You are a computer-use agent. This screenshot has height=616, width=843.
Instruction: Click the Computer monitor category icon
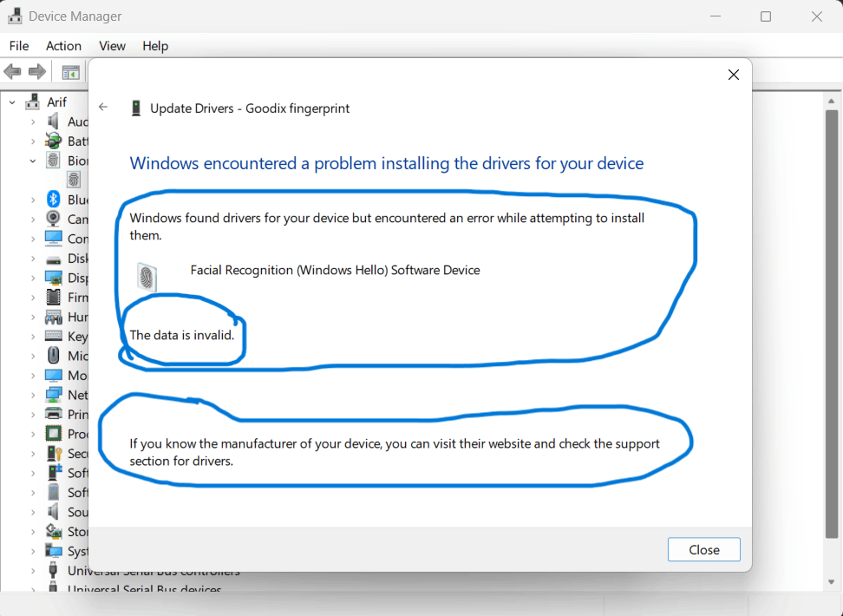[53, 239]
